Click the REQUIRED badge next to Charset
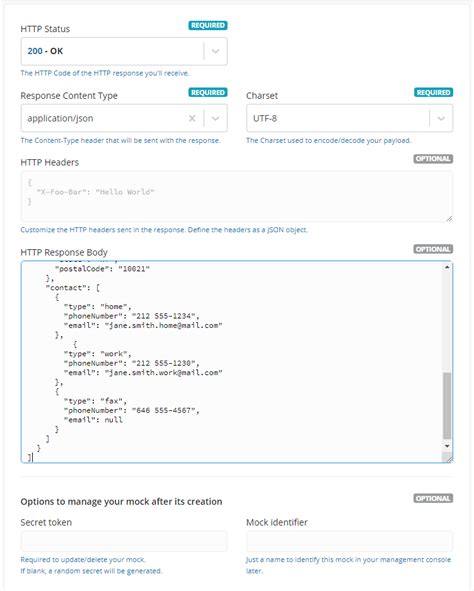The height and width of the screenshot is (591, 474). [x=433, y=92]
